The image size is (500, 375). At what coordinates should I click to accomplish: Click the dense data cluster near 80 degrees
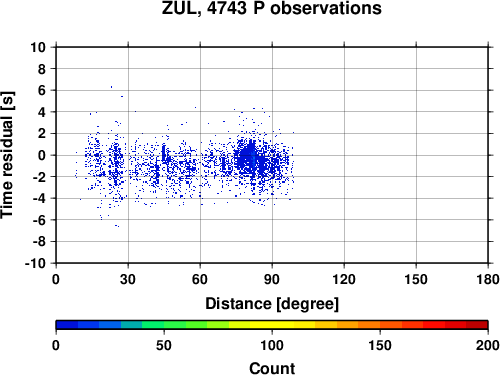[248, 157]
